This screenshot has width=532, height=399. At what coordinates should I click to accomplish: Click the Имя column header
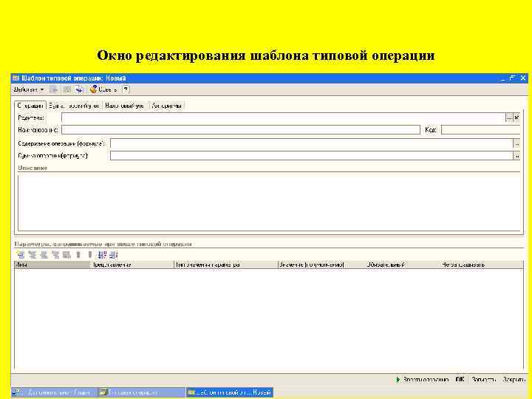52,265
